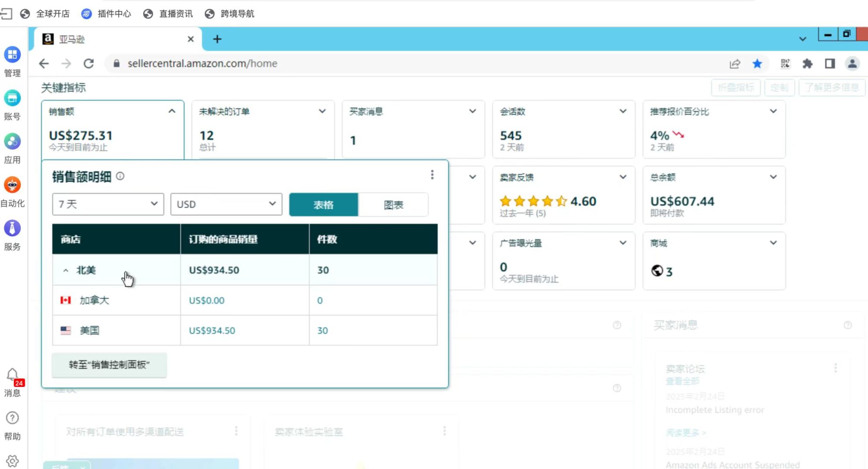Open the 跨境导航 bookmark

(x=230, y=14)
